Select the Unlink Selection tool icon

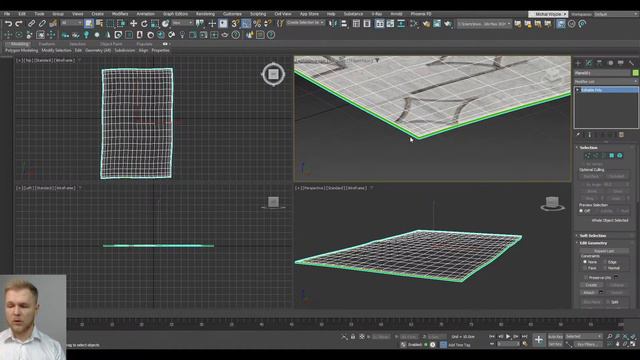[42, 24]
